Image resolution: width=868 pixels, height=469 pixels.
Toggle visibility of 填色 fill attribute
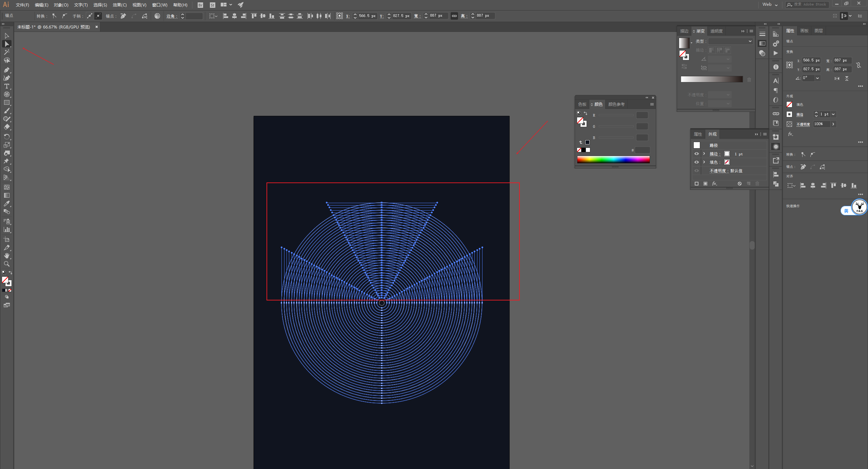[x=696, y=162]
